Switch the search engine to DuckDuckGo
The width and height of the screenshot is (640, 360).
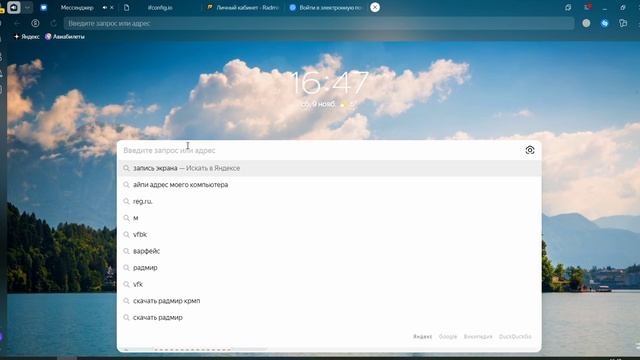coord(515,337)
